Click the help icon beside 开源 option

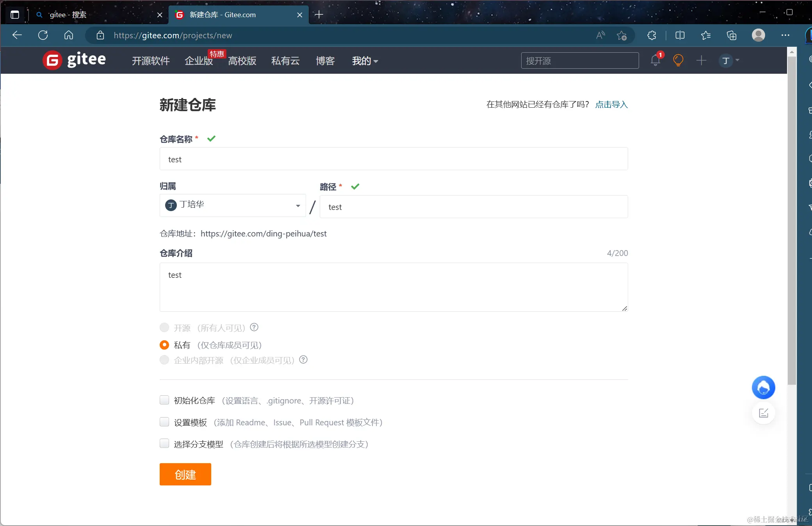pos(254,327)
